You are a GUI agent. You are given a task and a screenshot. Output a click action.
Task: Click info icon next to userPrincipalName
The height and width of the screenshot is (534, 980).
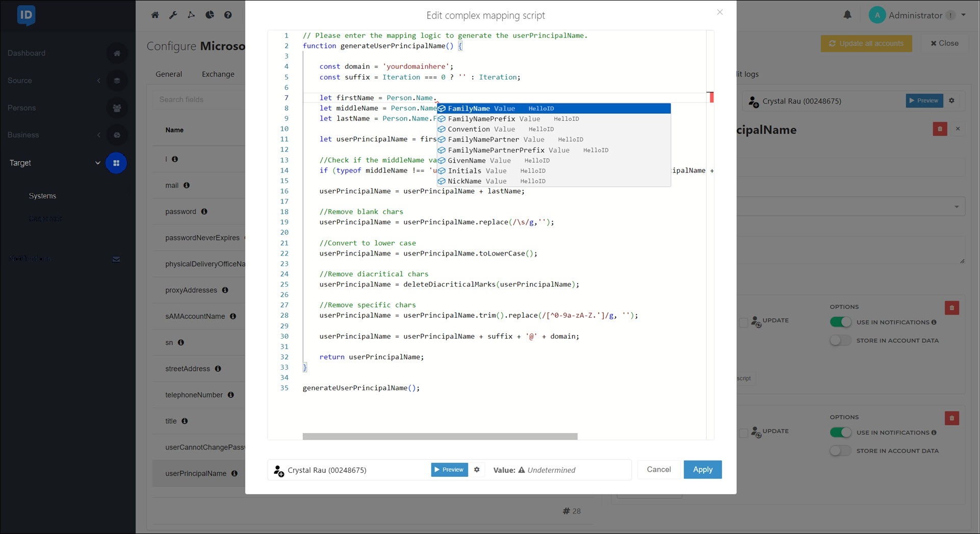(x=235, y=473)
